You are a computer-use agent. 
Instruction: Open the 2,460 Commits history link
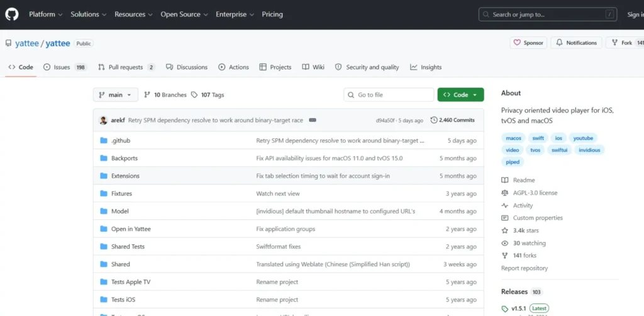pyautogui.click(x=452, y=120)
